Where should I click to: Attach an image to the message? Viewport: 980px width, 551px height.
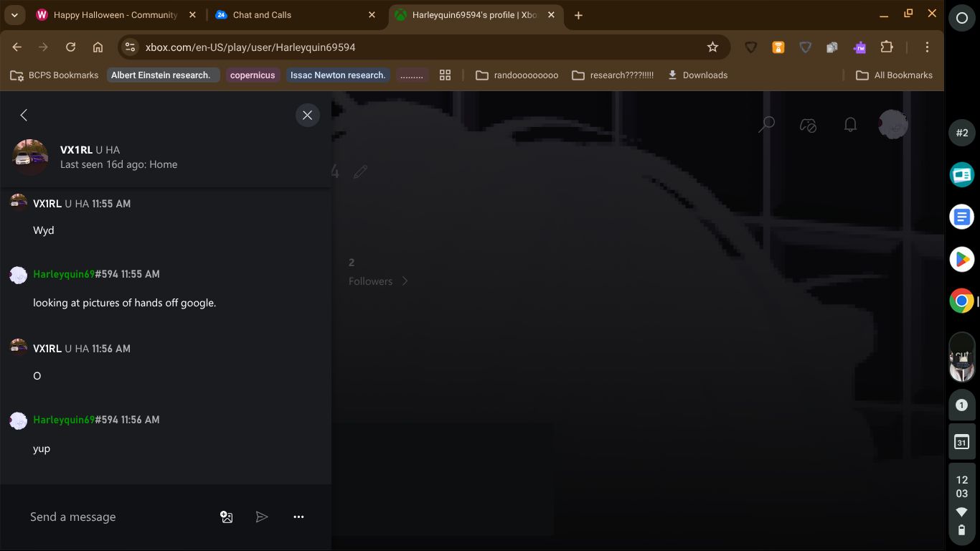(x=226, y=517)
